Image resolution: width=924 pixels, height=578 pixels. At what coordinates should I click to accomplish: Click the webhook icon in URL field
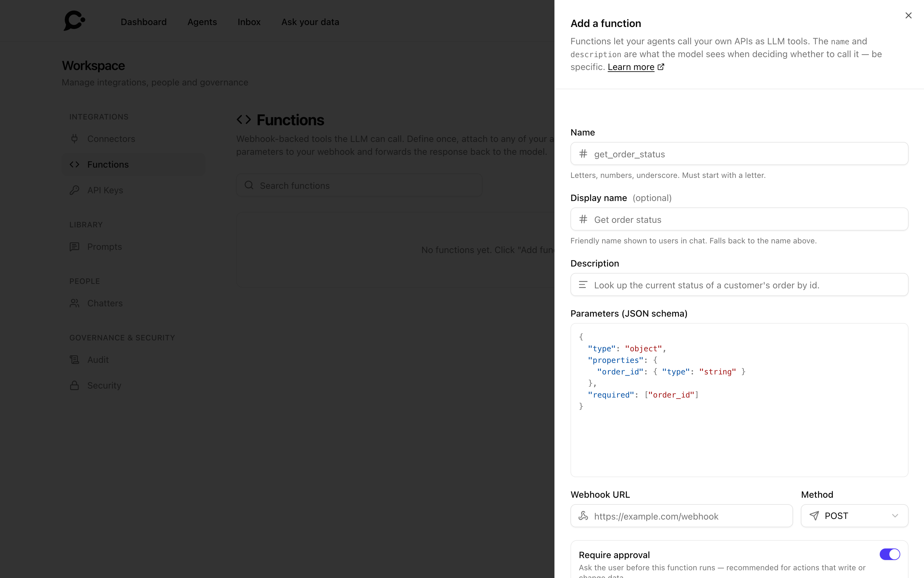tap(583, 516)
